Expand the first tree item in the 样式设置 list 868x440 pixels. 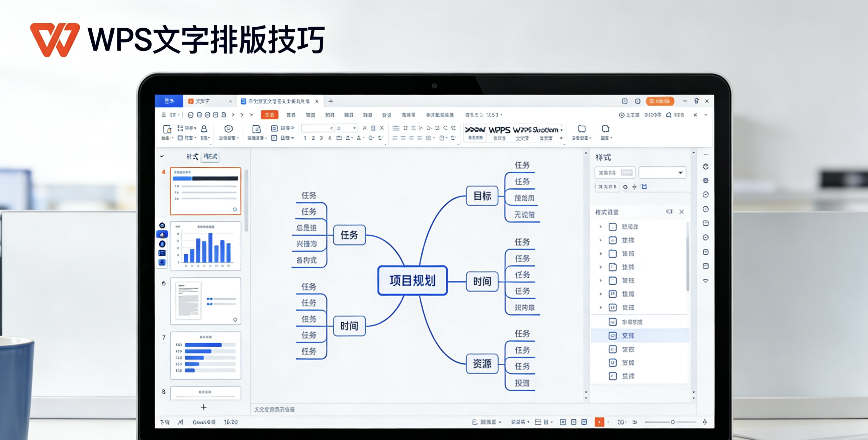[601, 227]
